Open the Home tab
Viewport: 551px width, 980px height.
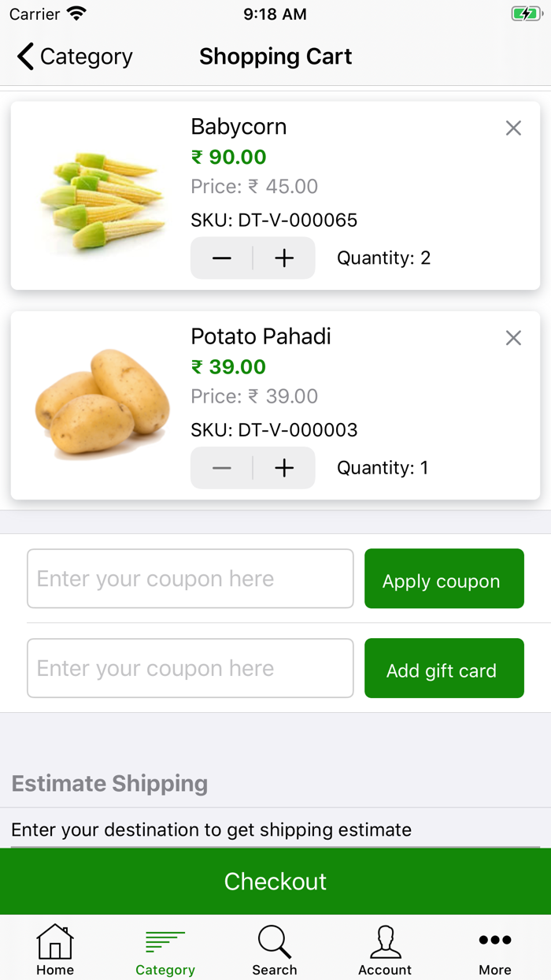pyautogui.click(x=55, y=949)
